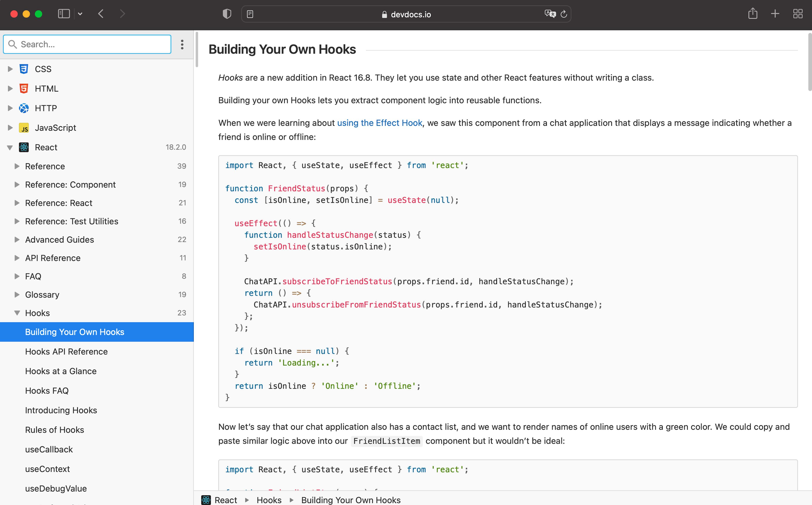Expand the Reference section
812x505 pixels.
pyautogui.click(x=17, y=166)
